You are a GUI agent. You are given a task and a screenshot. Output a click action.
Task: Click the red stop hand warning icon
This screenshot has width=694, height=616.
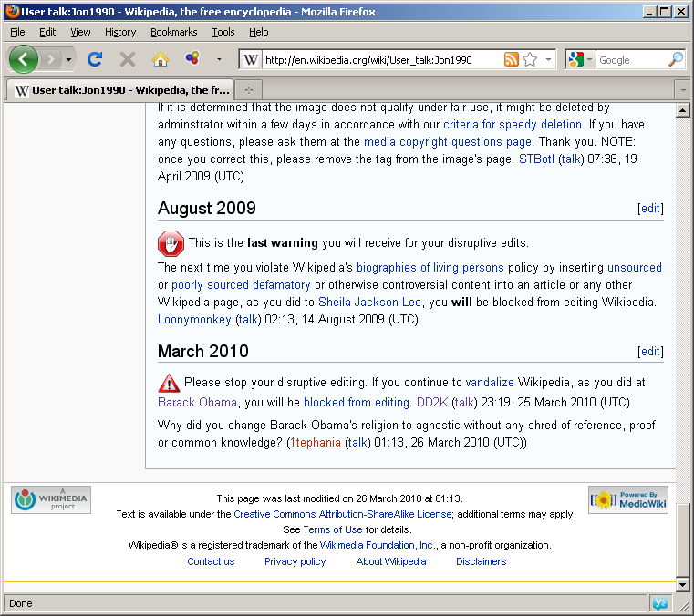171,243
